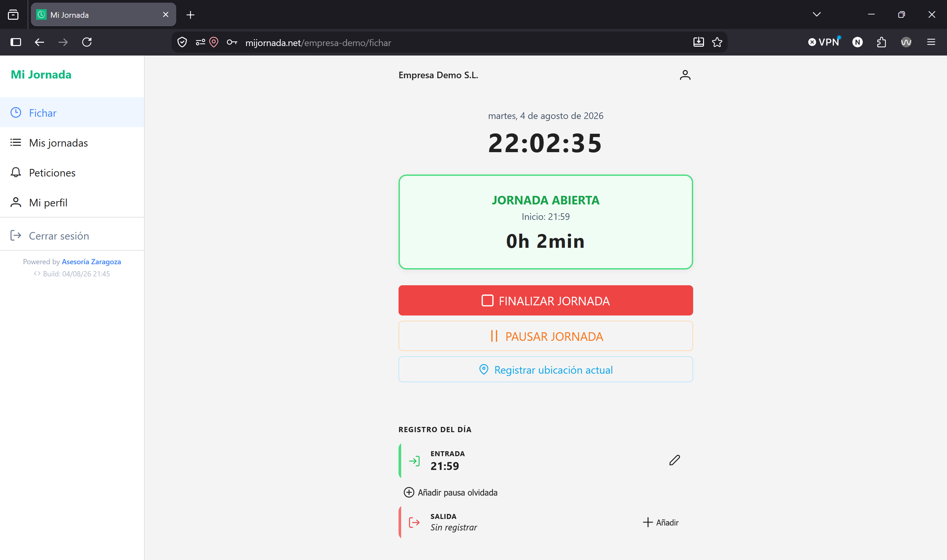Click the green entrada arrow icon

click(x=414, y=461)
